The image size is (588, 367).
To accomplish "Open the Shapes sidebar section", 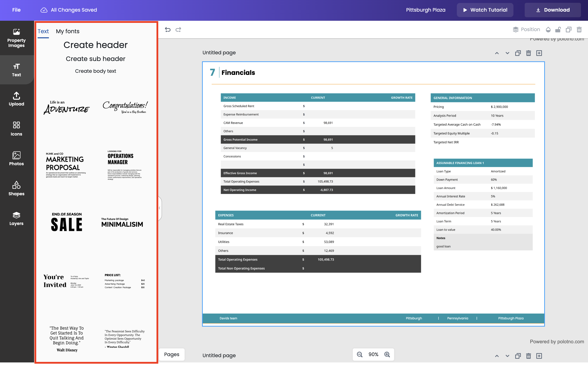I will tap(16, 188).
